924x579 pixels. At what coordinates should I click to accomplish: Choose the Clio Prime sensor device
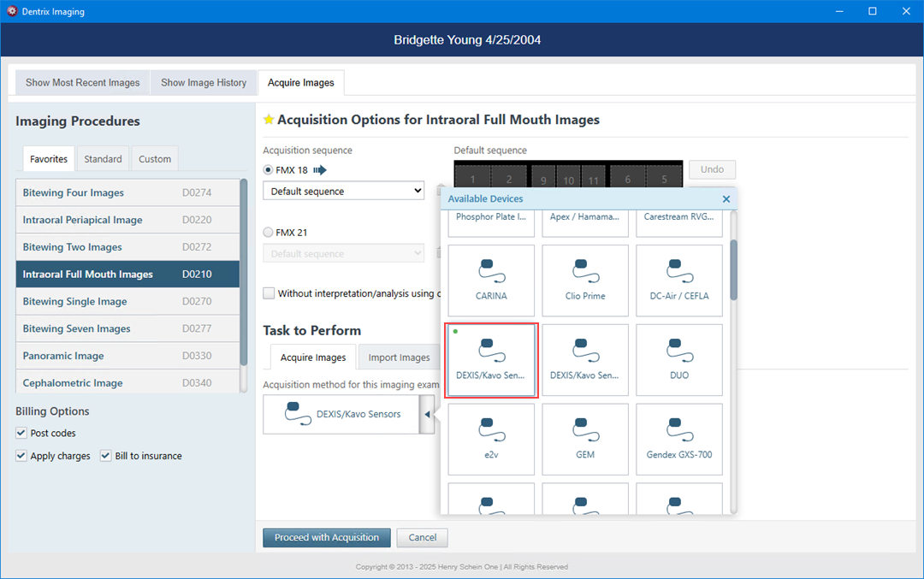click(585, 281)
